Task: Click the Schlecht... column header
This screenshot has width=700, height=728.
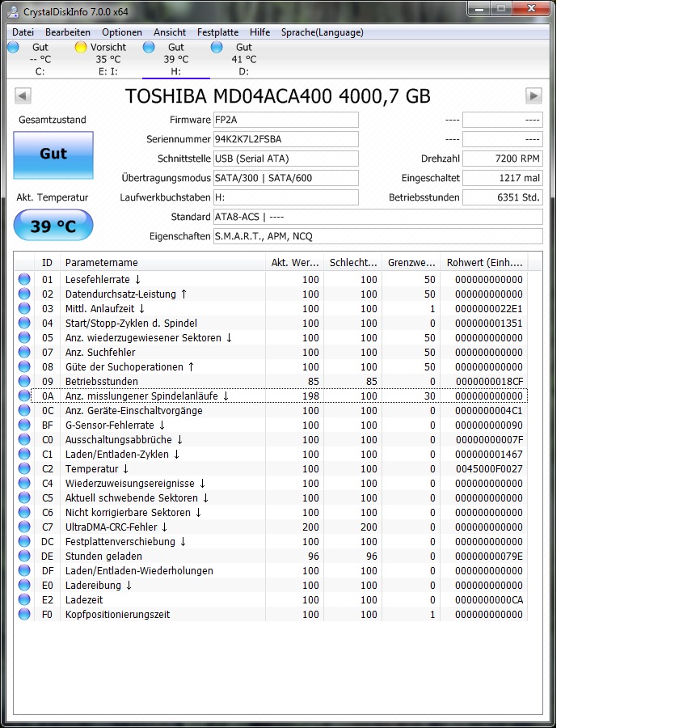Action: click(x=353, y=263)
